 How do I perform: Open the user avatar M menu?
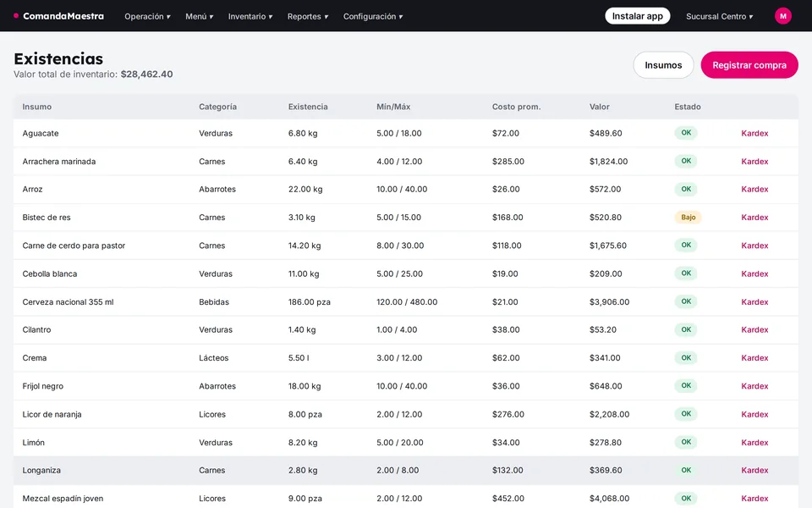[x=783, y=16]
